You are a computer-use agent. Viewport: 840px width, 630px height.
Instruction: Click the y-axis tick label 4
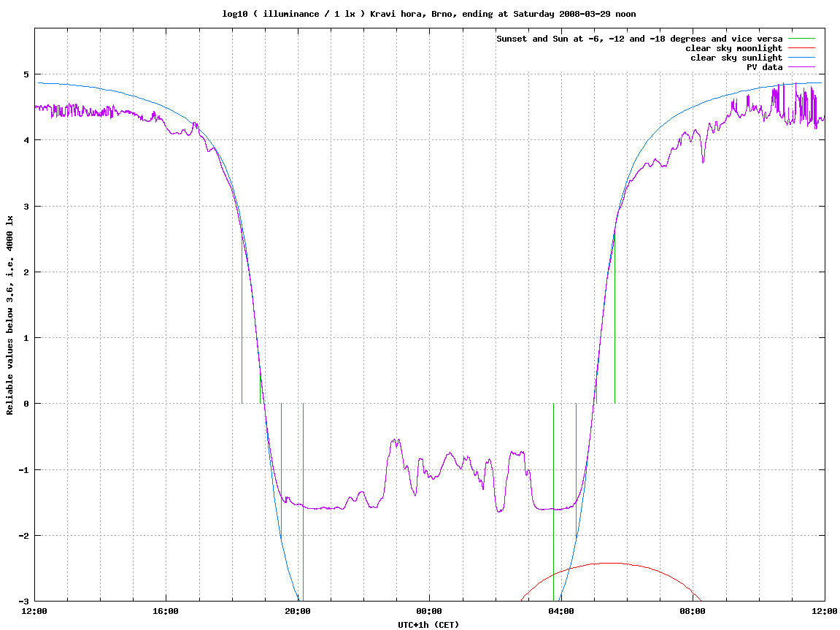tap(26, 140)
